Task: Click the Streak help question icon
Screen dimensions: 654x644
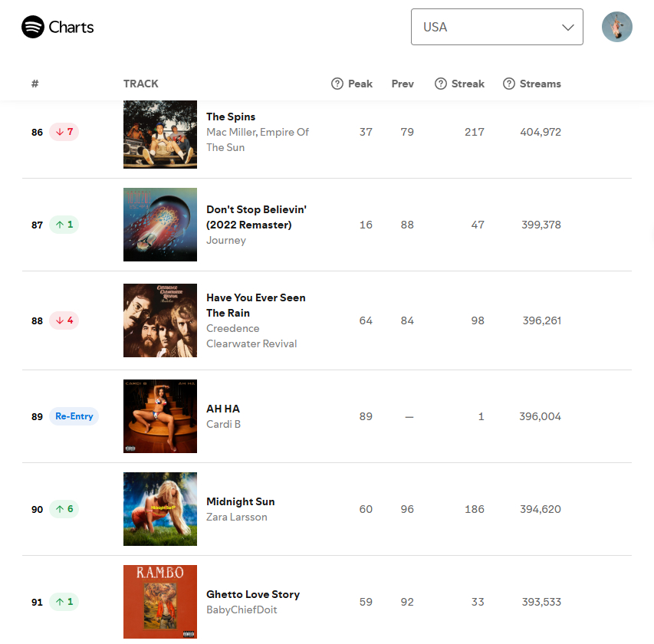Action: [x=440, y=84]
